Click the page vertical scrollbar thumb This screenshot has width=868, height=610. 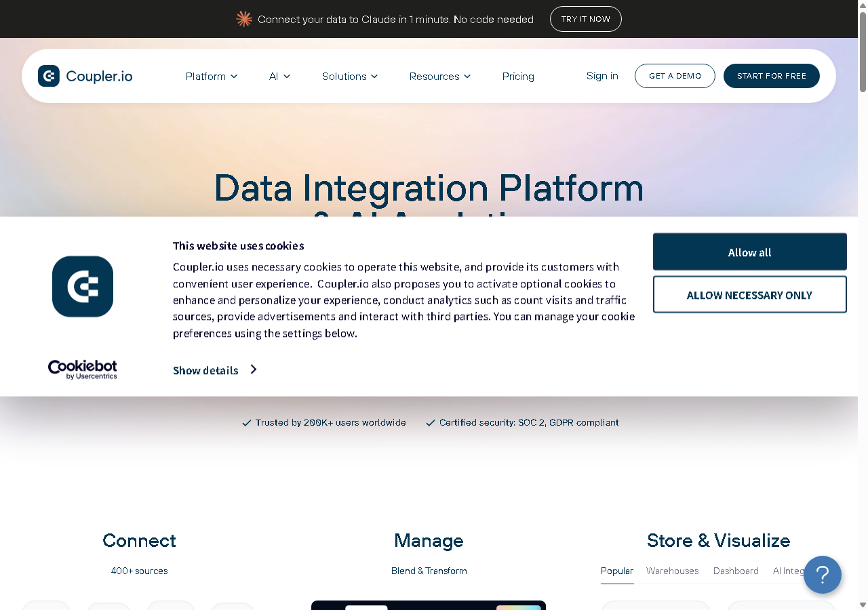pos(863,52)
